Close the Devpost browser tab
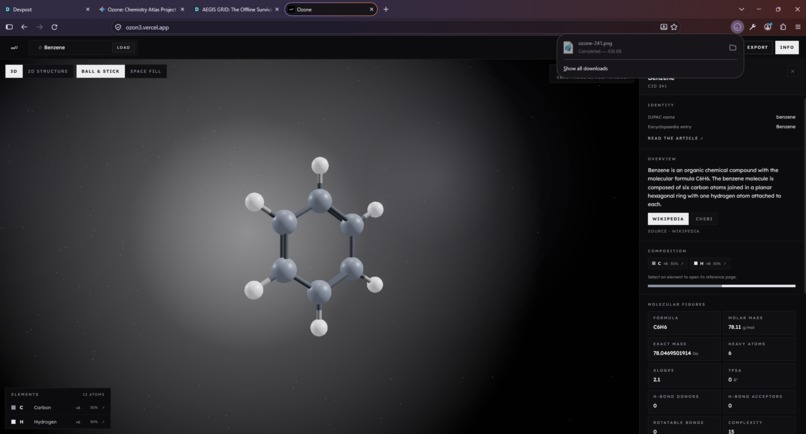This screenshot has width=806, height=434. tap(87, 9)
